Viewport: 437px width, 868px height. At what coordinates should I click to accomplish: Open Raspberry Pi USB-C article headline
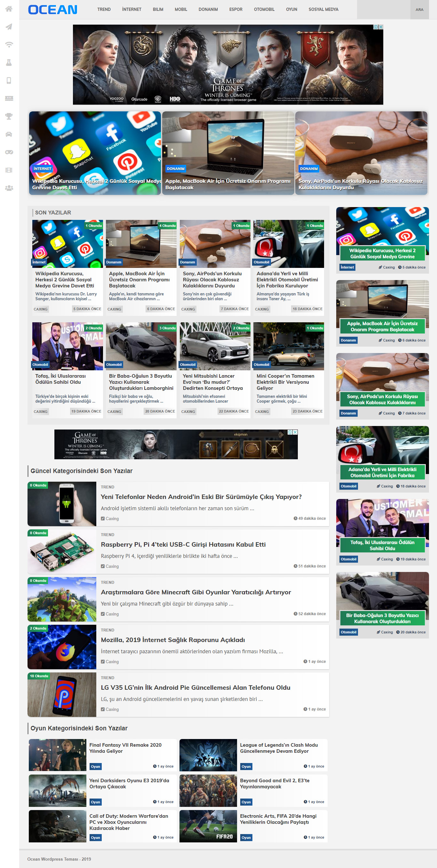(183, 544)
